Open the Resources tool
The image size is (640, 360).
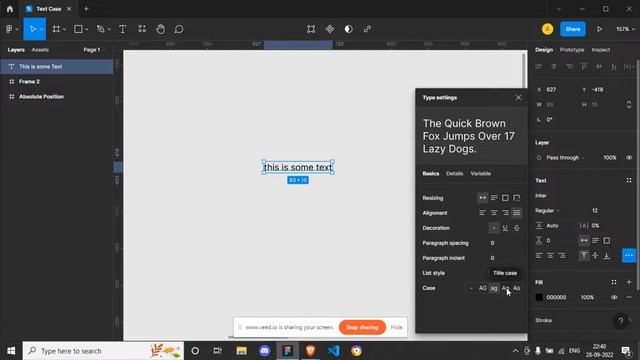click(x=142, y=29)
